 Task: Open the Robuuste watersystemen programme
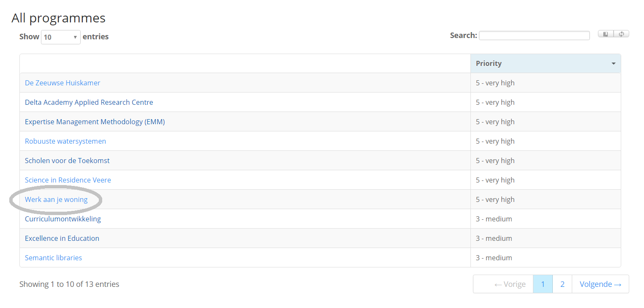pyautogui.click(x=65, y=141)
